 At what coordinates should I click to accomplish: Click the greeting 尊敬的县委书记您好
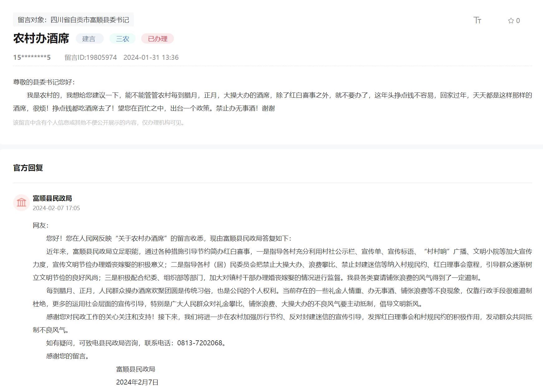44,82
